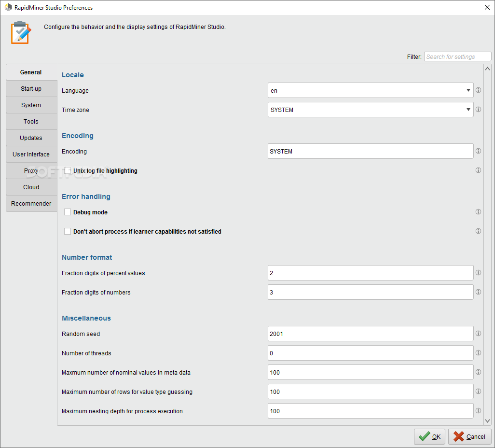Viewport: 495px width, 448px height.
Task: Click the Cancel button
Action: pos(469,436)
